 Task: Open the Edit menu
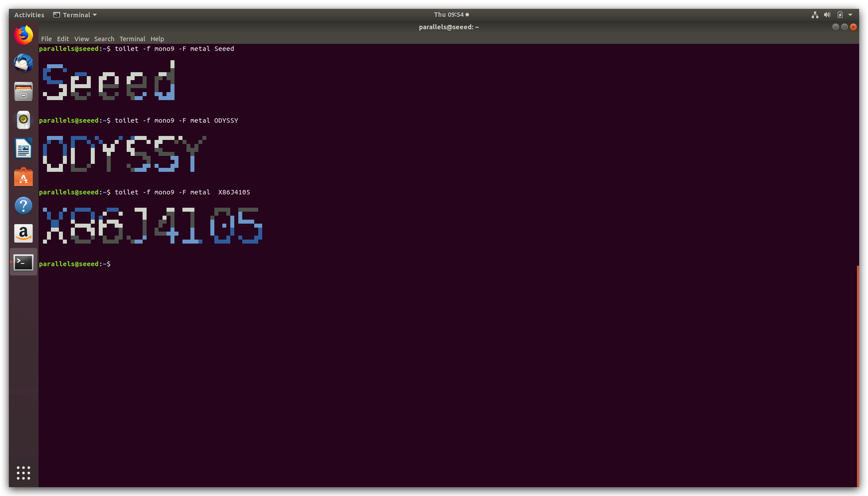click(63, 39)
